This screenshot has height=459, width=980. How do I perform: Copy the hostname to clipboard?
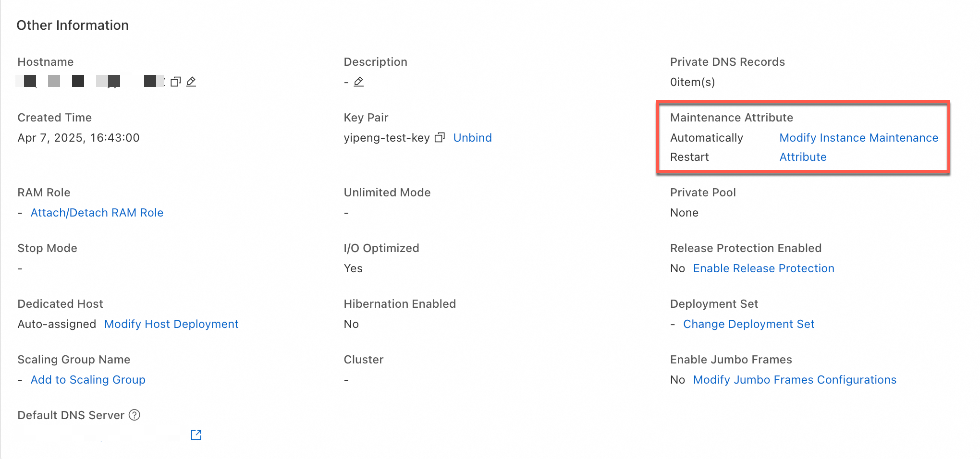(175, 82)
